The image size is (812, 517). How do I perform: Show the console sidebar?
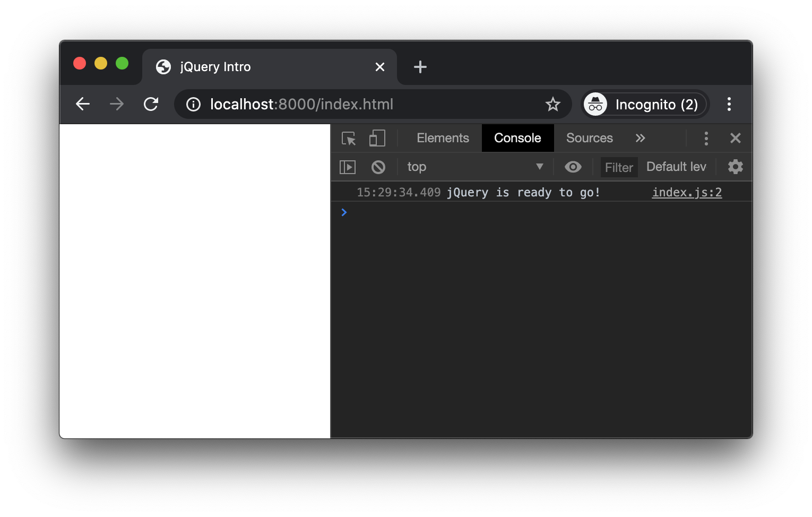(348, 167)
